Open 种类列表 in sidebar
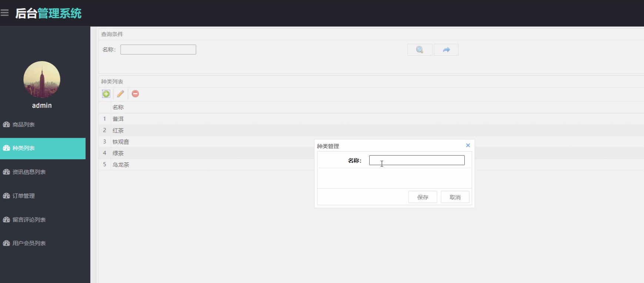The width and height of the screenshot is (644, 283). 43,149
